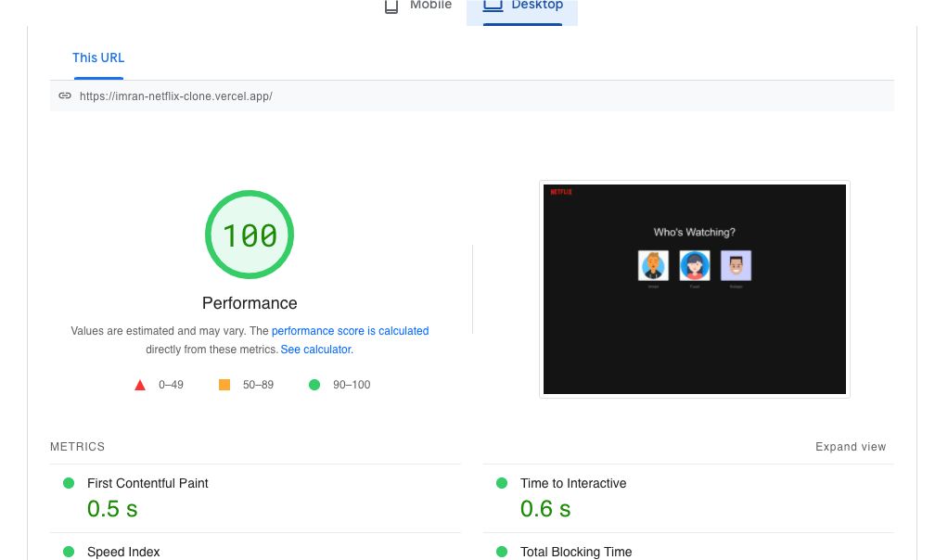Expand the First Contentful Paint metric
This screenshot has width=948, height=560.
coord(147,483)
